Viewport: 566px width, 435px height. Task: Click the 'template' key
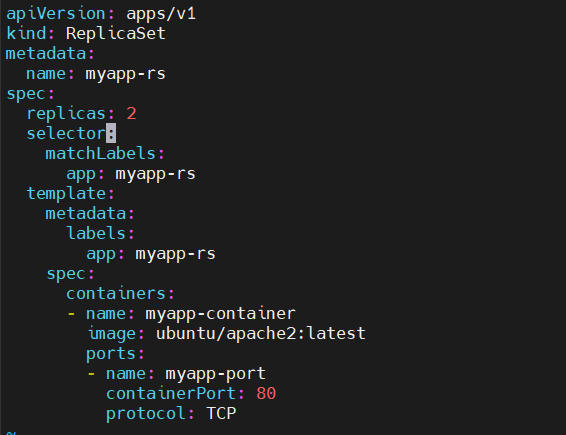[66, 194]
